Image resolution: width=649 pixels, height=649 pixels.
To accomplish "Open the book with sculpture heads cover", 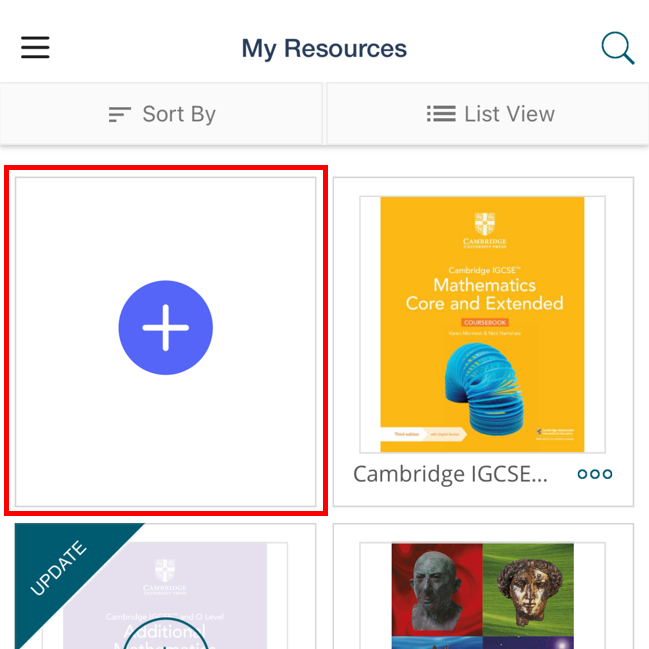I will point(483,596).
